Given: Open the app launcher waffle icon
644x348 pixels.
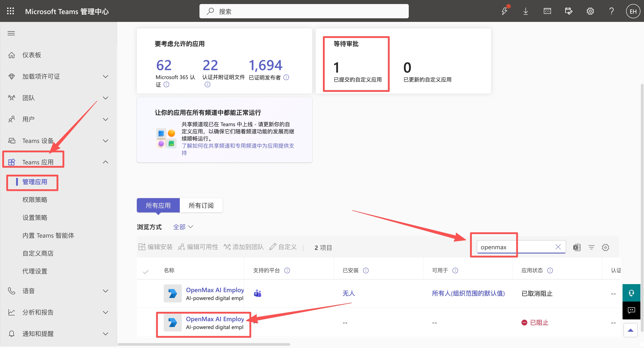Looking at the screenshot, I should [x=11, y=11].
